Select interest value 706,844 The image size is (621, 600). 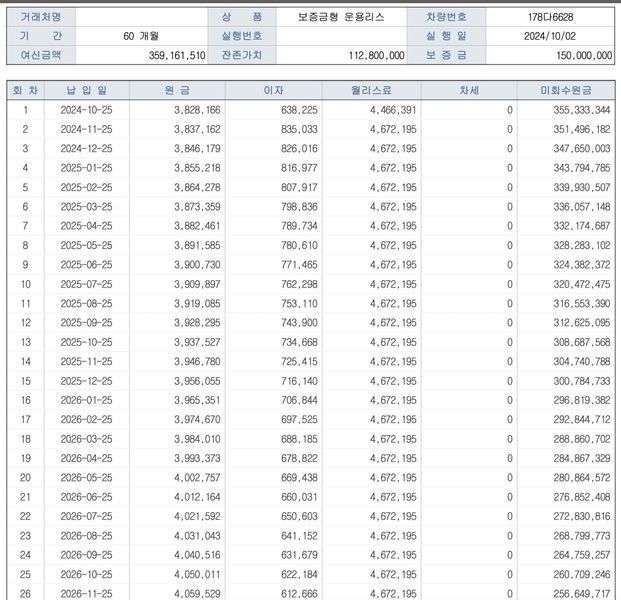click(299, 400)
